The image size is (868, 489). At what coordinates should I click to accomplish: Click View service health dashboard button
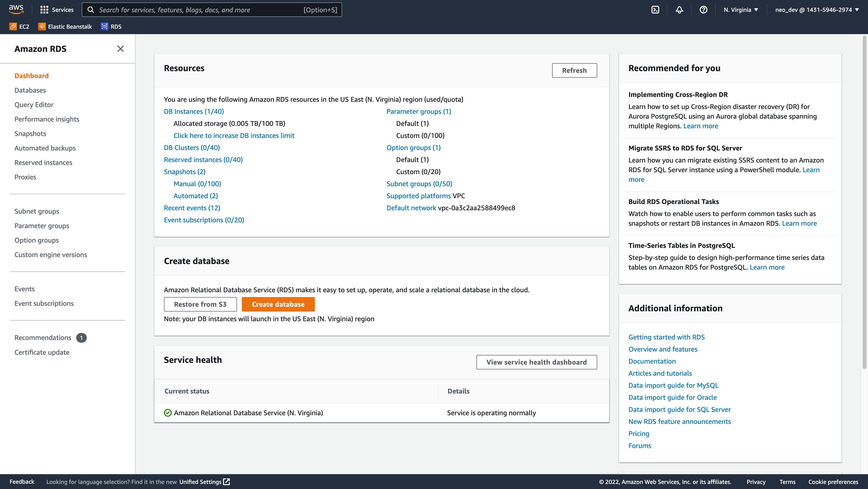coord(537,362)
